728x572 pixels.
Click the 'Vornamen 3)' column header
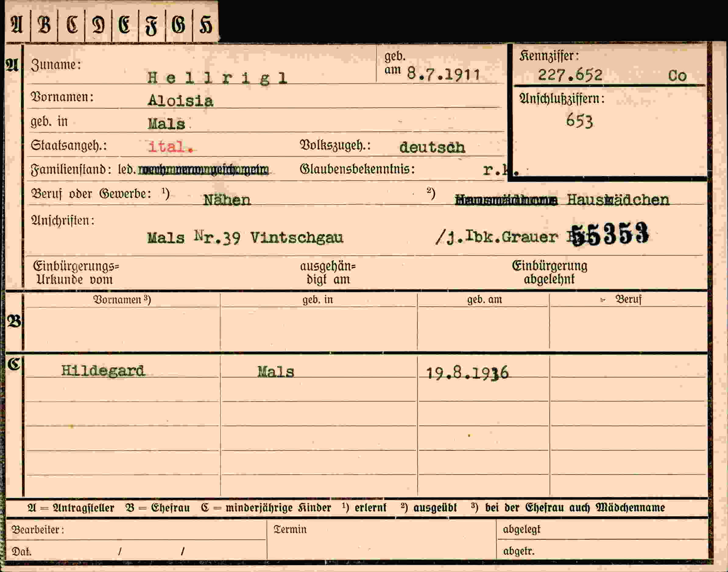coord(122,299)
